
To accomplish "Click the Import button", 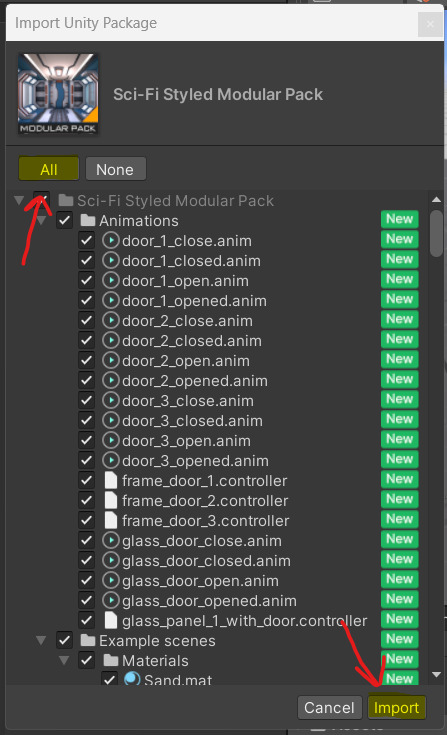I will click(x=397, y=707).
